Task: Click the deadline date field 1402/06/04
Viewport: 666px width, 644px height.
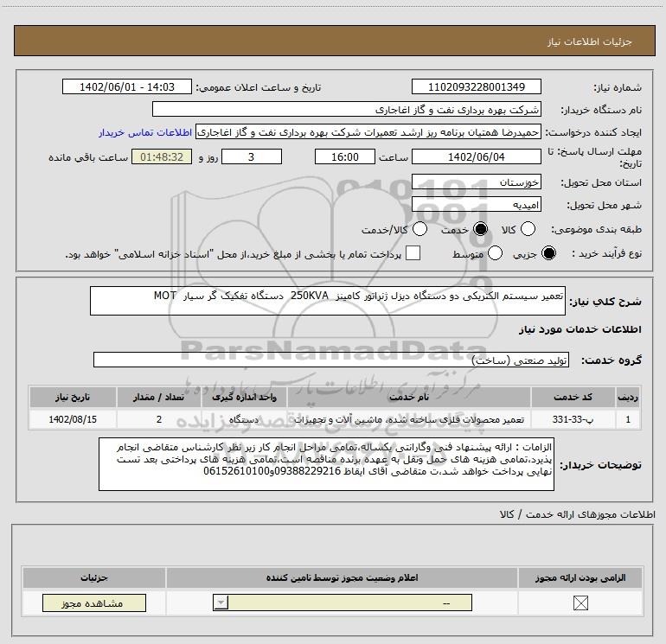Action: (476, 156)
